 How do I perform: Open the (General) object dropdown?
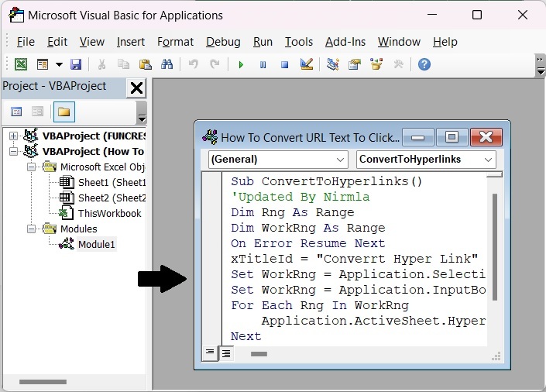pos(278,160)
